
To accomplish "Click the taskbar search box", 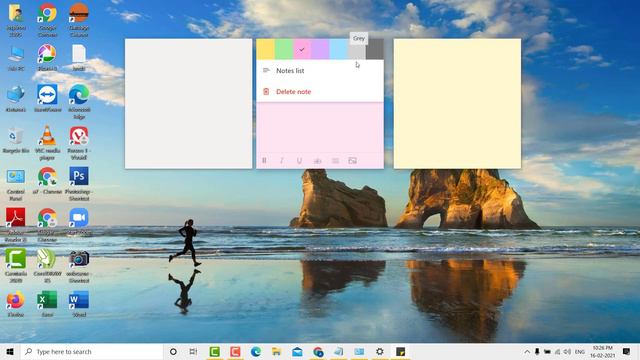I will click(92, 351).
